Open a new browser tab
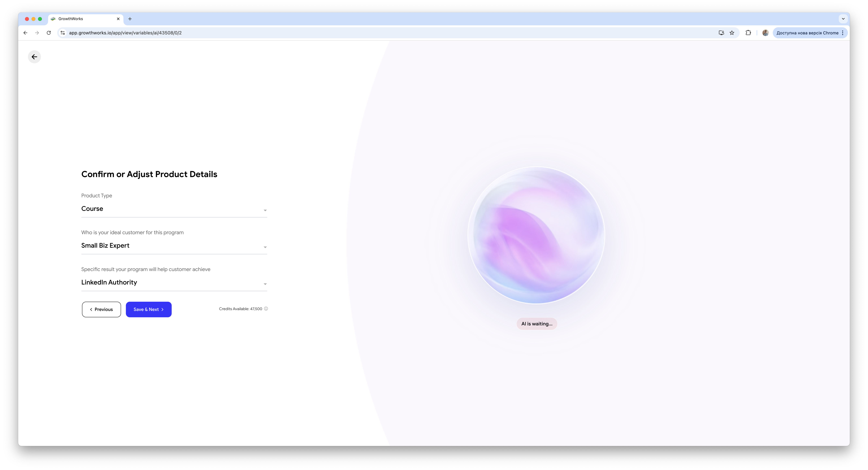 [x=130, y=19]
